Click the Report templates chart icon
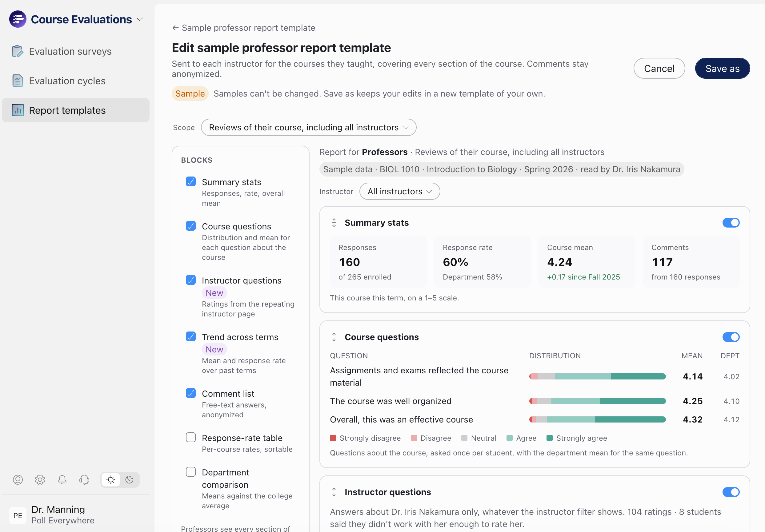Viewport: 765px width, 532px height. (18, 110)
